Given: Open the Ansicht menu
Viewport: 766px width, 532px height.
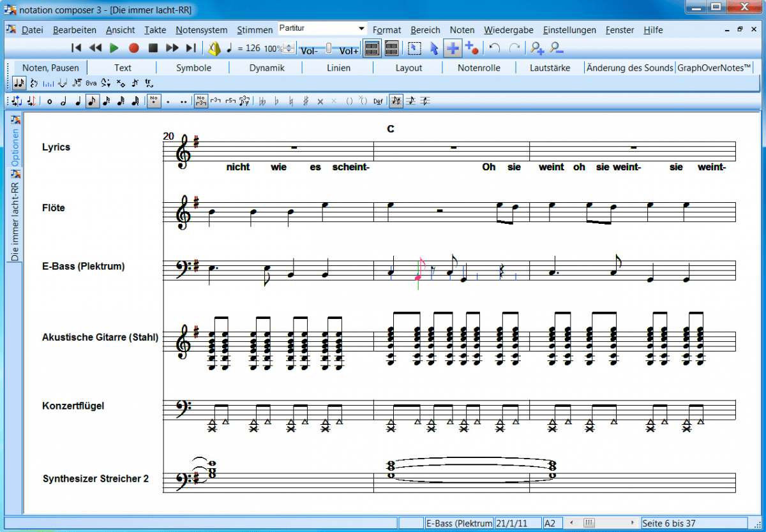Looking at the screenshot, I should [121, 30].
